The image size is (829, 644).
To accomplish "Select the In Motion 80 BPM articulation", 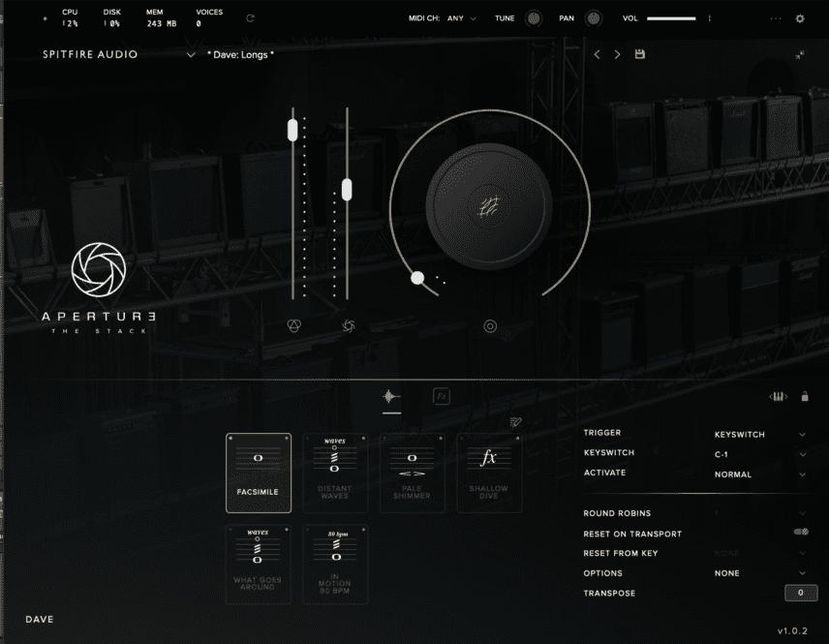I will point(335,565).
